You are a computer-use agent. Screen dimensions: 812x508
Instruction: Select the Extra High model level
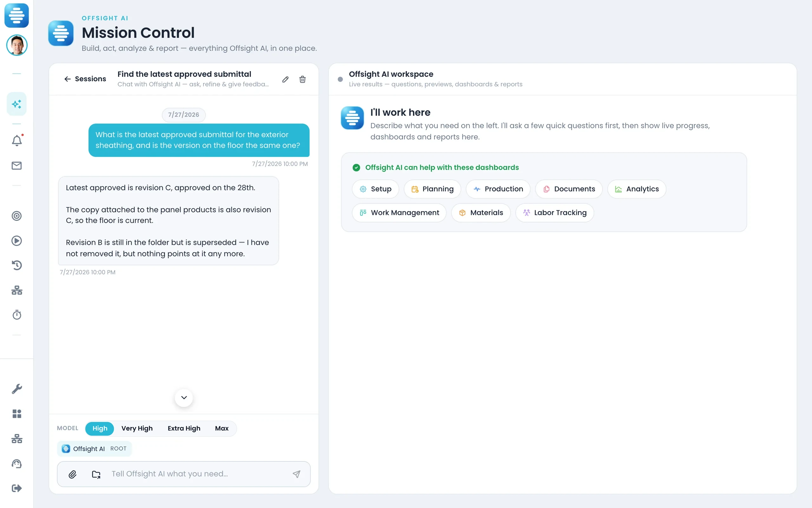(x=184, y=428)
